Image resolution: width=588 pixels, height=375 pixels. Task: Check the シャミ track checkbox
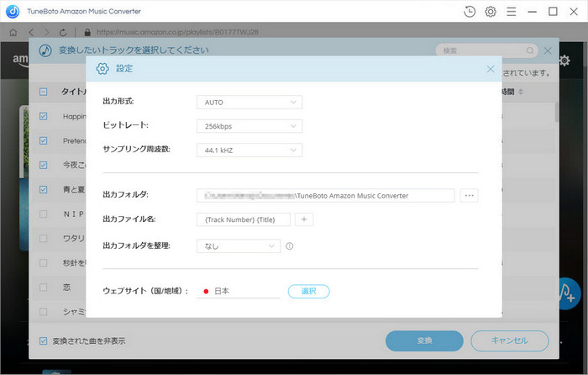44,312
